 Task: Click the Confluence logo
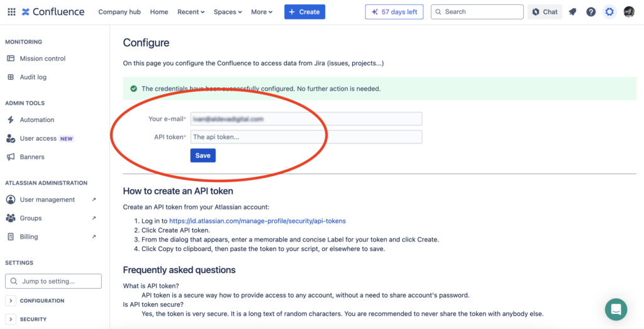pyautogui.click(x=53, y=12)
